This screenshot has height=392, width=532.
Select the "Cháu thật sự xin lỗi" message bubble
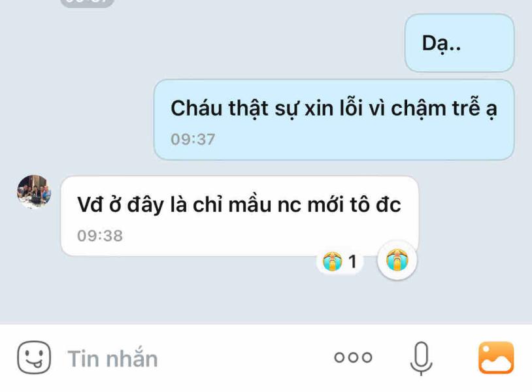(334, 120)
